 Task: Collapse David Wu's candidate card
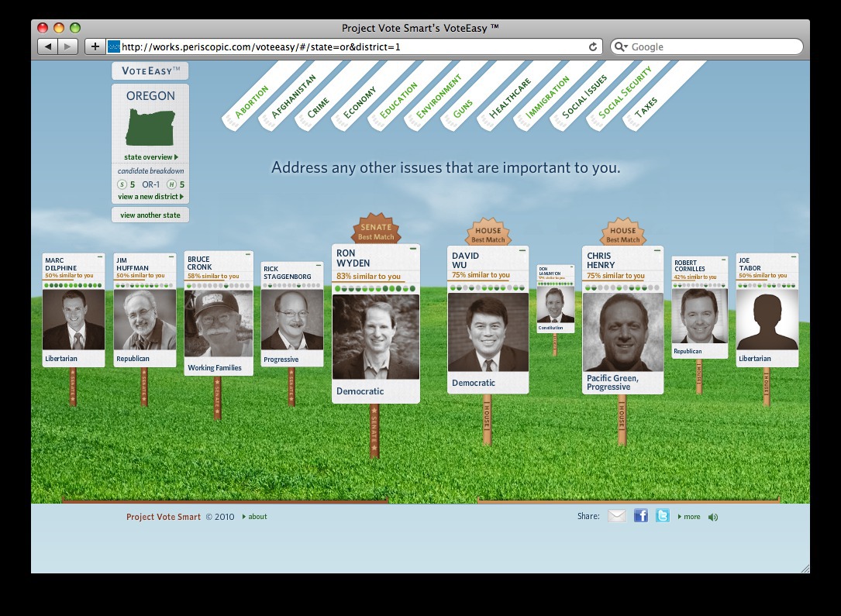click(x=522, y=250)
